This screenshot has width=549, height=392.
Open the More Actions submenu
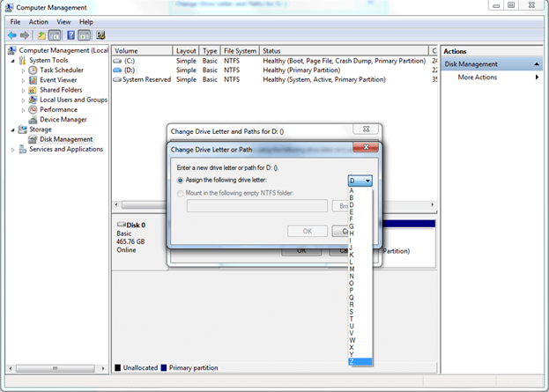(x=478, y=77)
